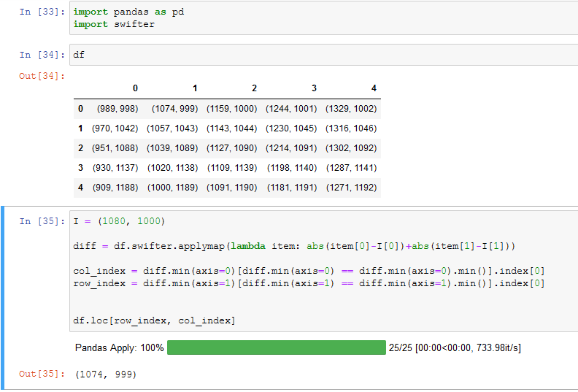The height and width of the screenshot is (392, 578).
Task: Click the dataframe column header 2
Action: (x=254, y=88)
